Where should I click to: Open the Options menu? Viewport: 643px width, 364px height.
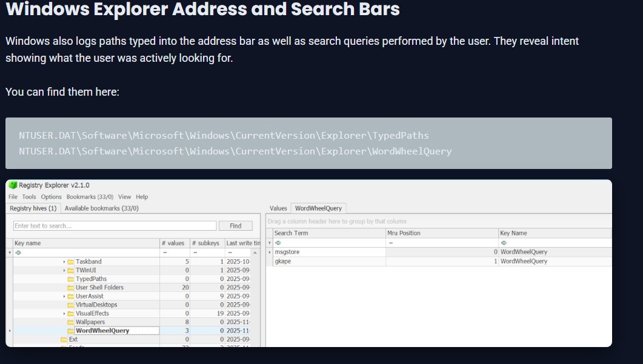pyautogui.click(x=52, y=197)
